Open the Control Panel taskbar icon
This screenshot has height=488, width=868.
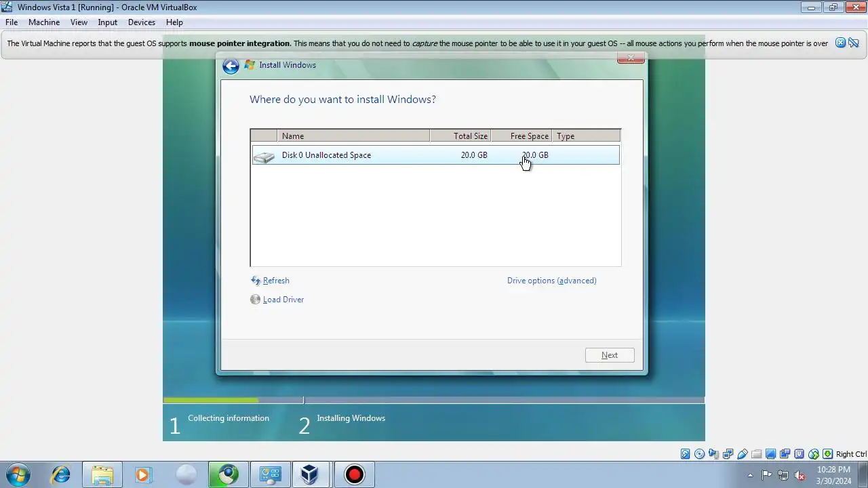pyautogui.click(x=270, y=474)
